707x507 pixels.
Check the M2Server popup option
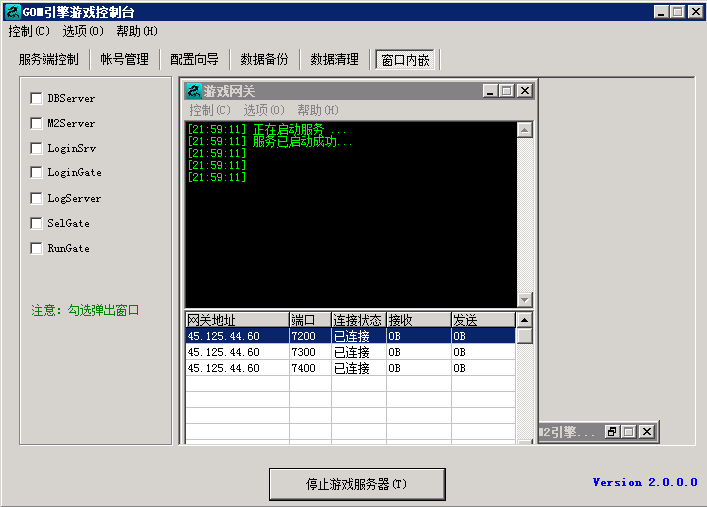coord(37,124)
